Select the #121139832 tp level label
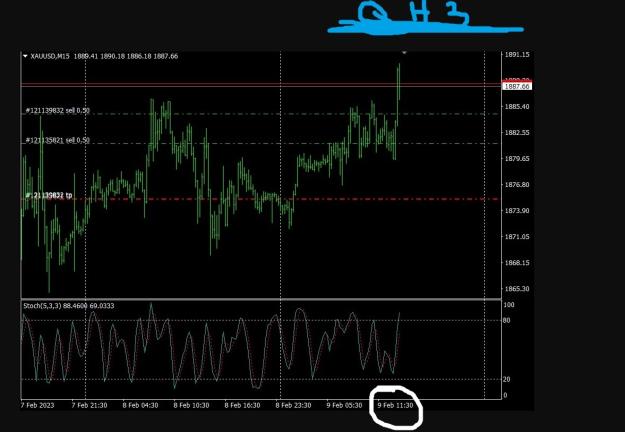Image resolution: width=625 pixels, height=432 pixels. point(49,195)
